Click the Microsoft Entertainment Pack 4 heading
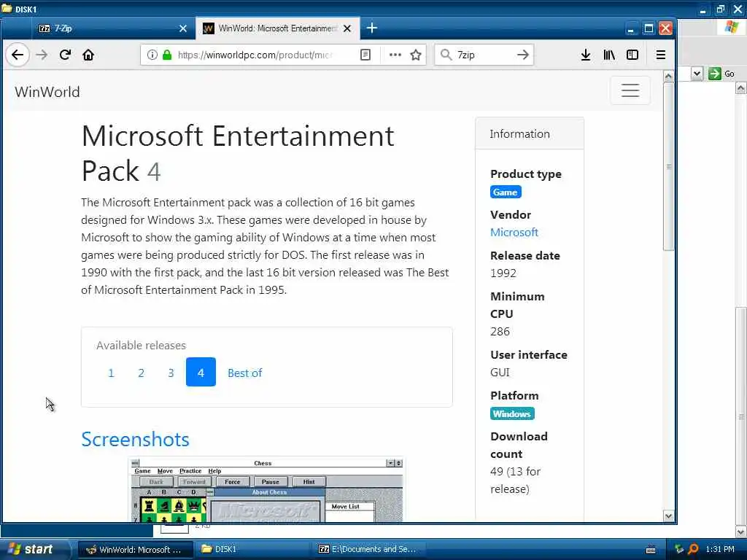The width and height of the screenshot is (747, 560). click(238, 153)
